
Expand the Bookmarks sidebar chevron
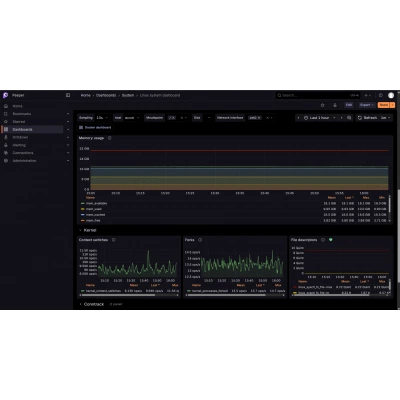click(68, 114)
